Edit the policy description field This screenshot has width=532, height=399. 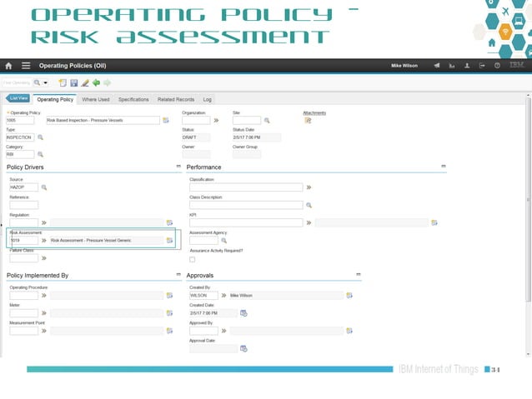click(x=103, y=120)
